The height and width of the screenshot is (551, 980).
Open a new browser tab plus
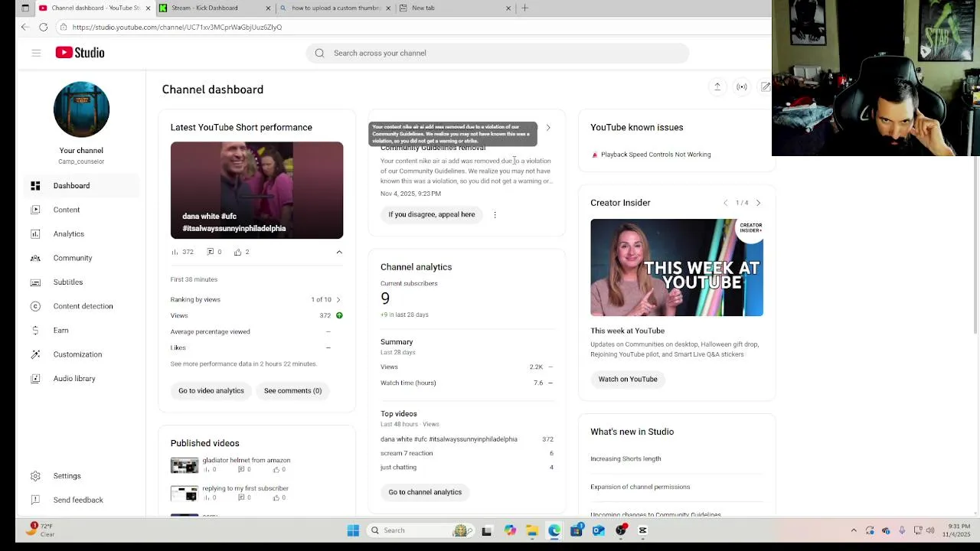pos(524,8)
